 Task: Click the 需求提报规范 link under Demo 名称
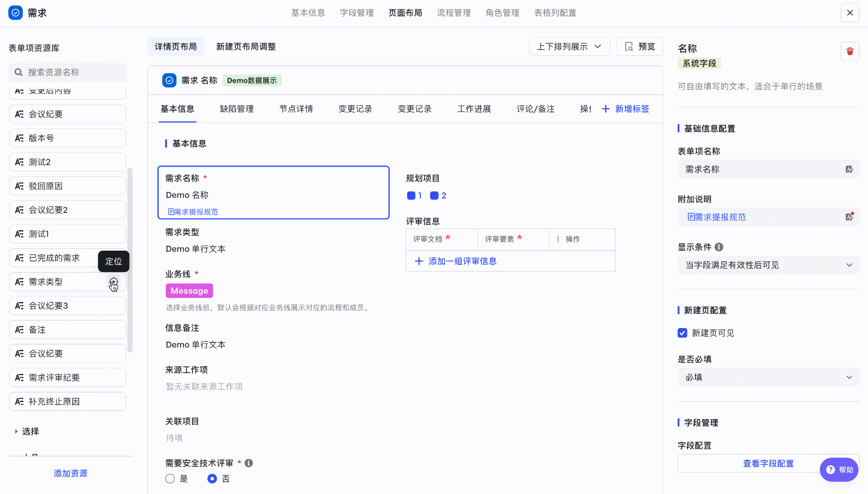click(193, 212)
